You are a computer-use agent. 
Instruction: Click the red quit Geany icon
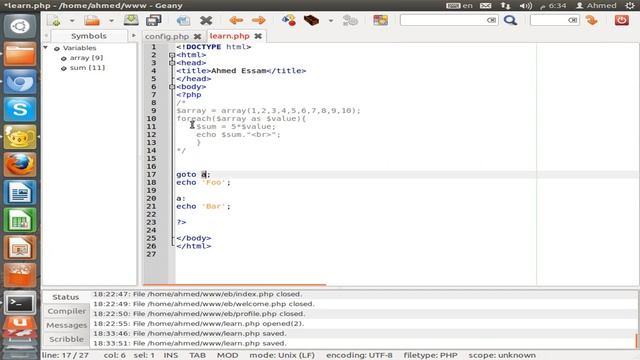click(x=622, y=20)
